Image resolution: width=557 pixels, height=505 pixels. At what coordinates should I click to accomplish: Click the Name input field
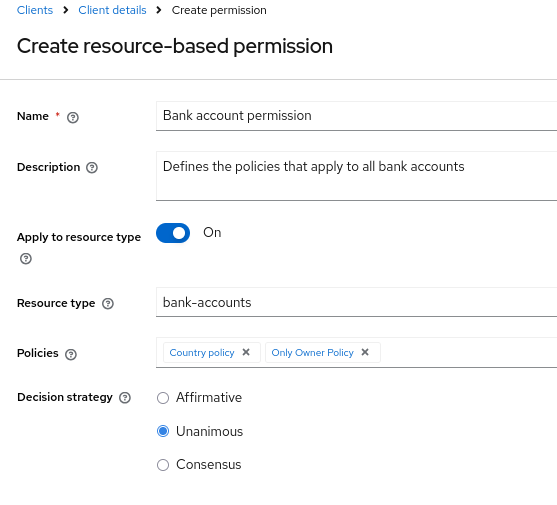click(356, 116)
